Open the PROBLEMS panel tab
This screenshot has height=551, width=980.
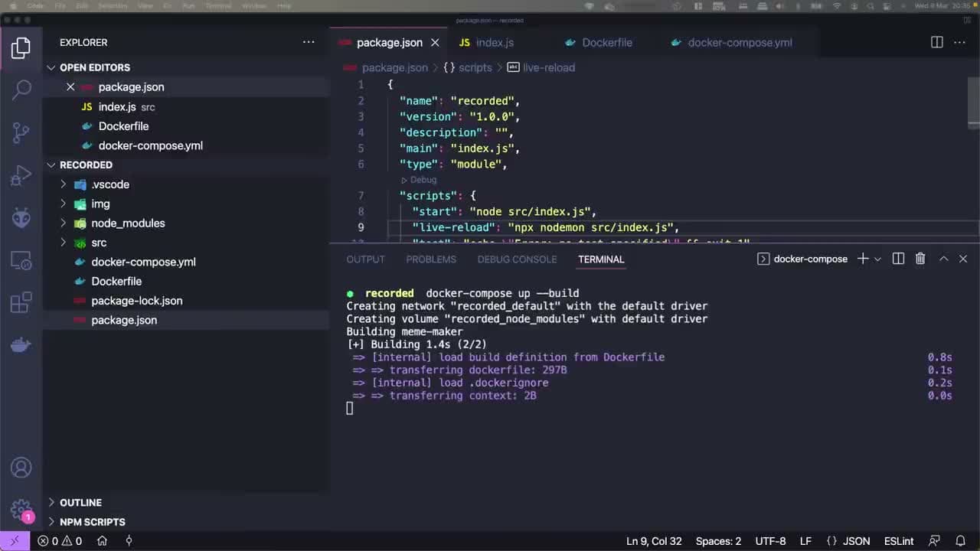click(431, 259)
